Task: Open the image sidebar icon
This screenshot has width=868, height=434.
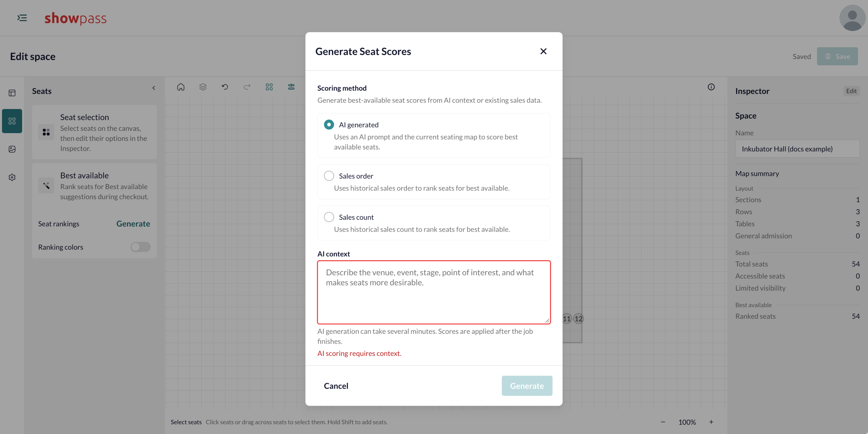Action: click(12, 149)
